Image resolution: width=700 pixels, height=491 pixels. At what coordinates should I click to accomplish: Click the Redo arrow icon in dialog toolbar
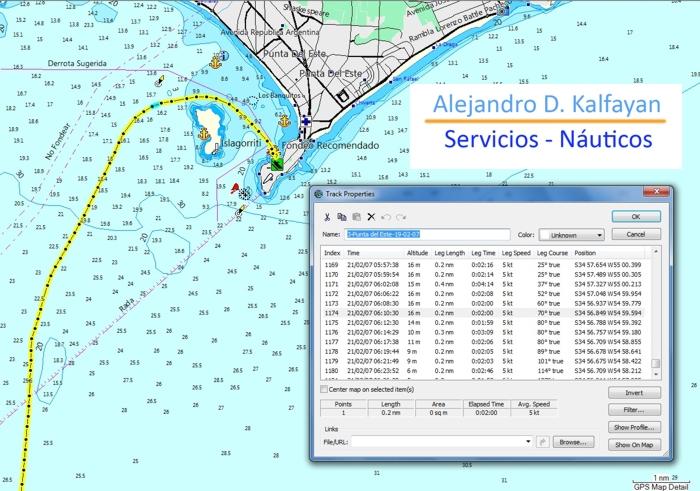(401, 217)
